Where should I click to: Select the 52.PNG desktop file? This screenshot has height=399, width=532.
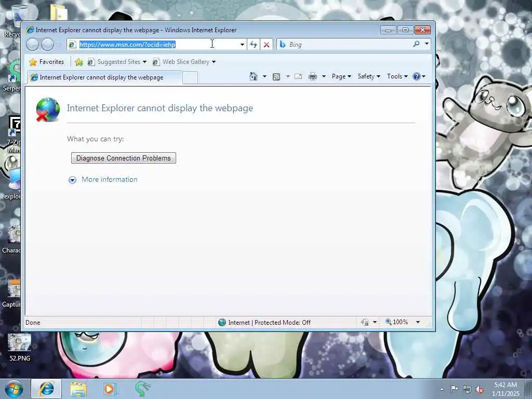tap(20, 348)
